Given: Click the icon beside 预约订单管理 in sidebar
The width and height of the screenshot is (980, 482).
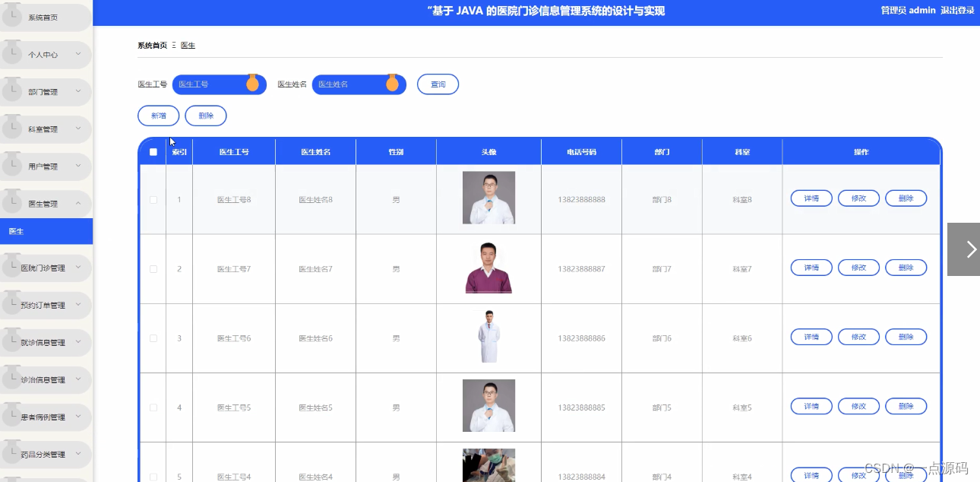Looking at the screenshot, I should pos(11,303).
